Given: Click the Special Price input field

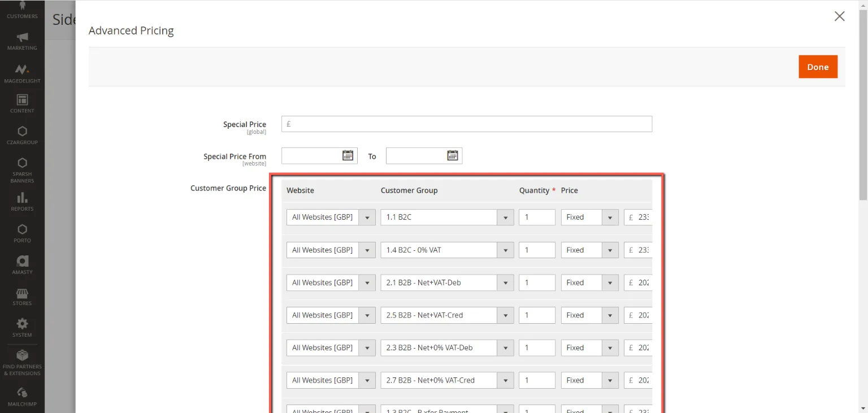Looking at the screenshot, I should click(467, 124).
